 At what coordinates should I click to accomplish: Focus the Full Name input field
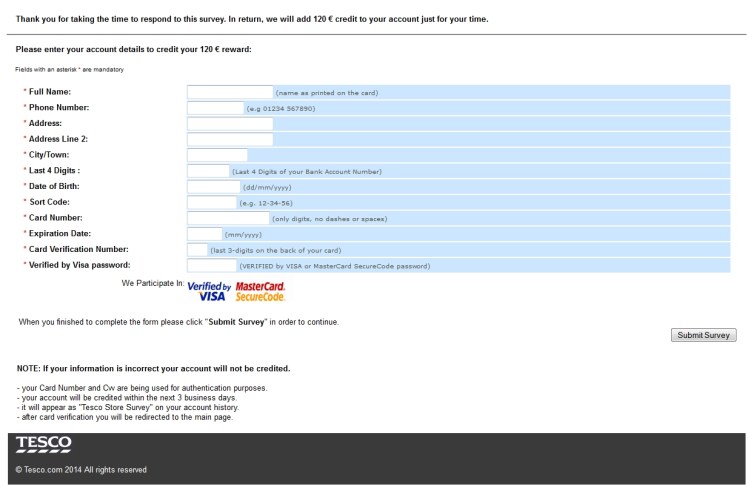(229, 92)
